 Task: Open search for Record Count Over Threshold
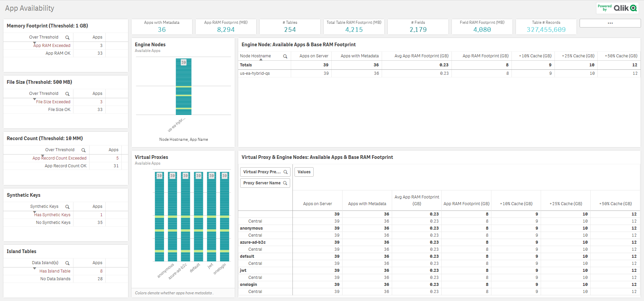[84, 150]
